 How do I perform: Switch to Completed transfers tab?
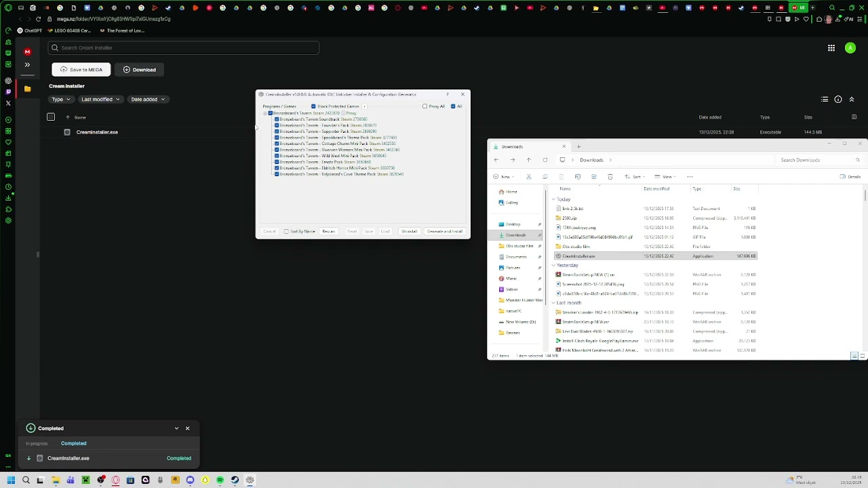coord(73,443)
